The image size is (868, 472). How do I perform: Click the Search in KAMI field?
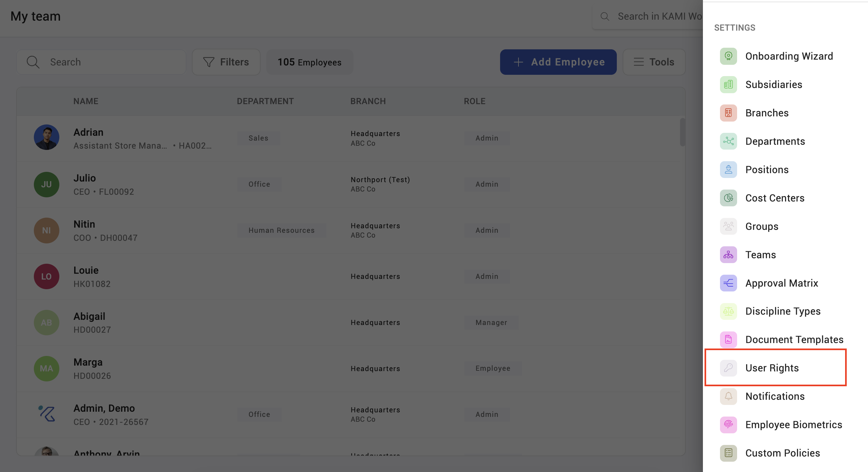click(x=648, y=16)
